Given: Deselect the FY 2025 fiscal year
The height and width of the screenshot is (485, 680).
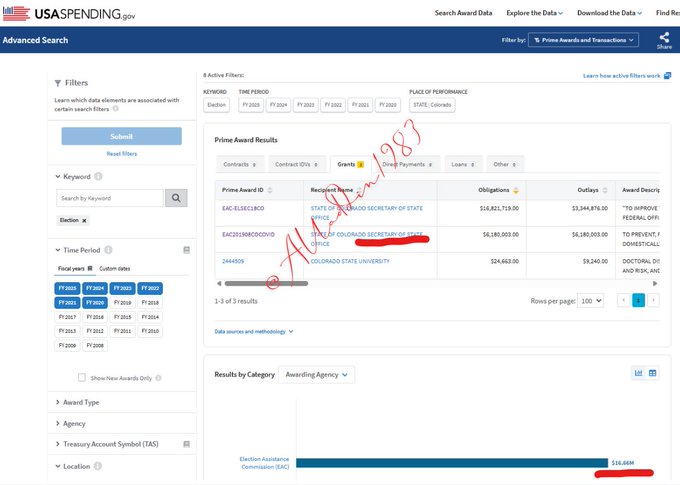Looking at the screenshot, I should [68, 288].
